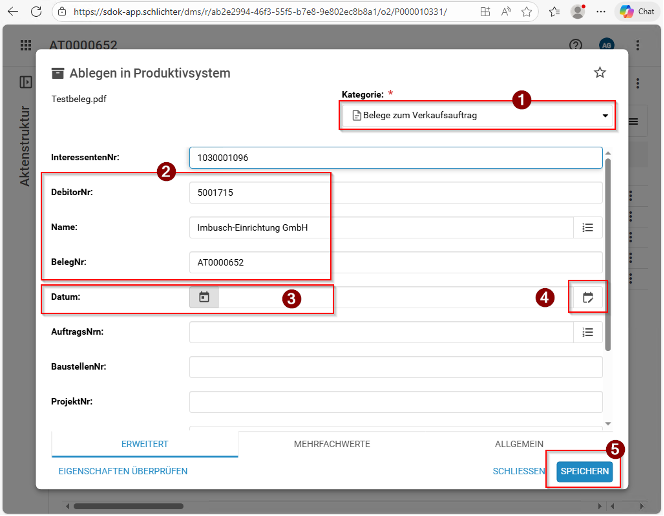Open the AG user avatar

[606, 44]
